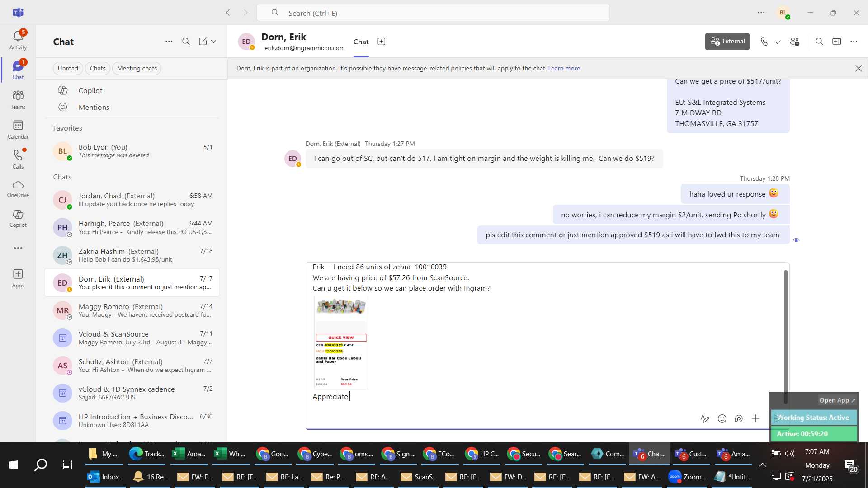Image resolution: width=868 pixels, height=488 pixels.
Task: Open chat with Maggy Romero
Action: click(132, 310)
